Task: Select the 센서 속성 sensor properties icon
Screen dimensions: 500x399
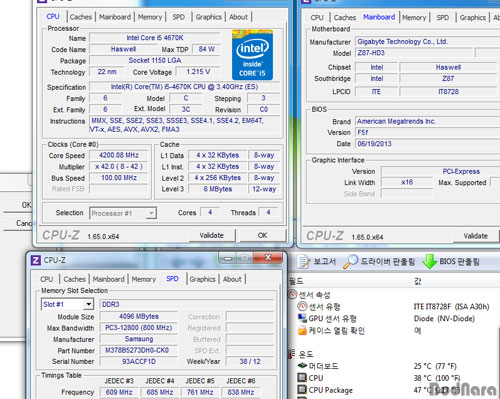Action: click(x=292, y=295)
